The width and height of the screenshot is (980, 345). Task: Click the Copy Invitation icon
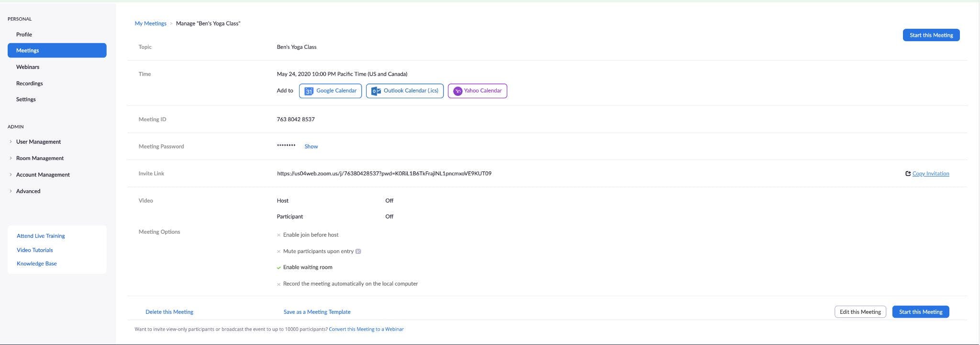[x=908, y=173]
